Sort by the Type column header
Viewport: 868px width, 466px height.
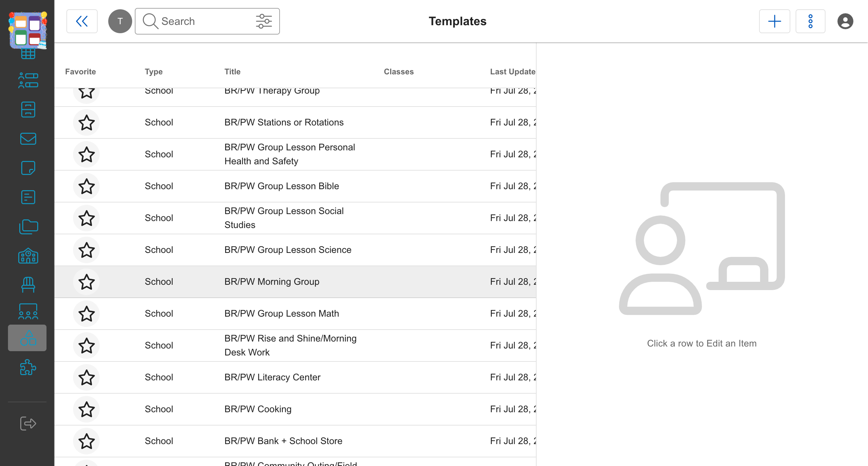(154, 72)
